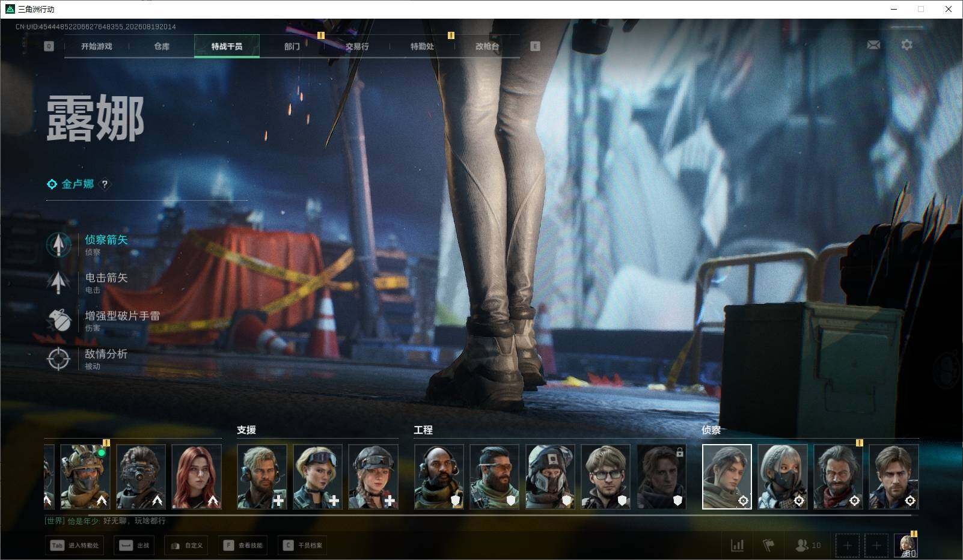Click the E key next-tab icon
The width and height of the screenshot is (963, 560).
(x=535, y=46)
